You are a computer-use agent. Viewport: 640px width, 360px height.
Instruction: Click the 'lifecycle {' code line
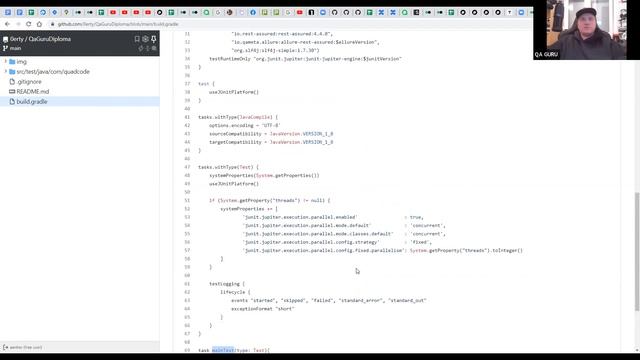pyautogui.click(x=235, y=292)
